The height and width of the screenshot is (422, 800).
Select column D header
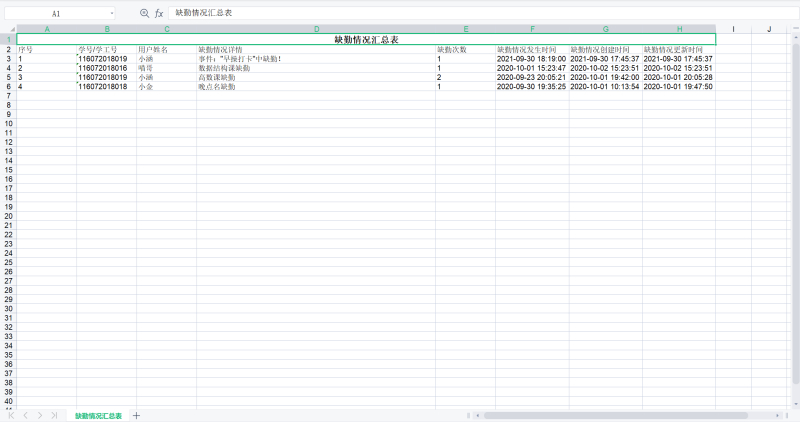tap(316, 29)
